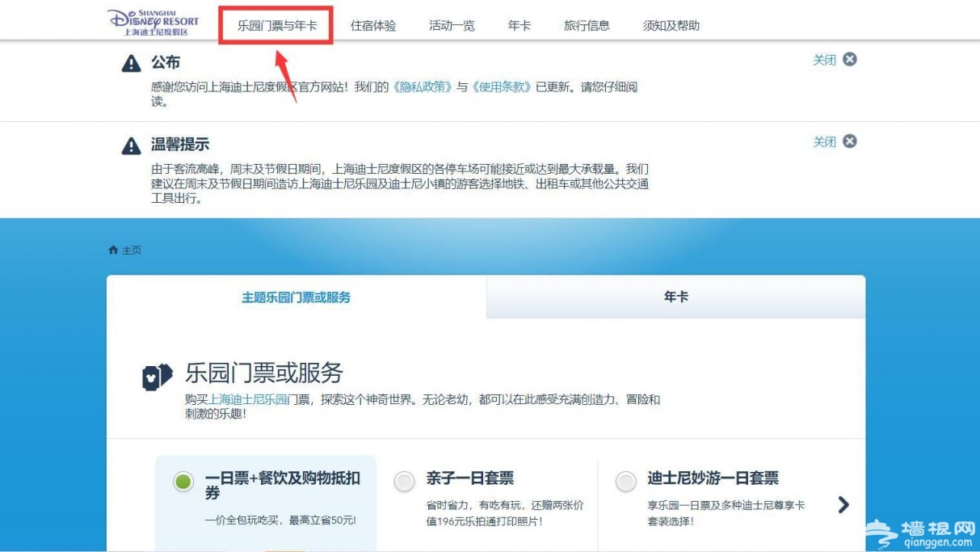Click the 乐园门票或服务 heading
The image size is (980, 552).
(264, 373)
